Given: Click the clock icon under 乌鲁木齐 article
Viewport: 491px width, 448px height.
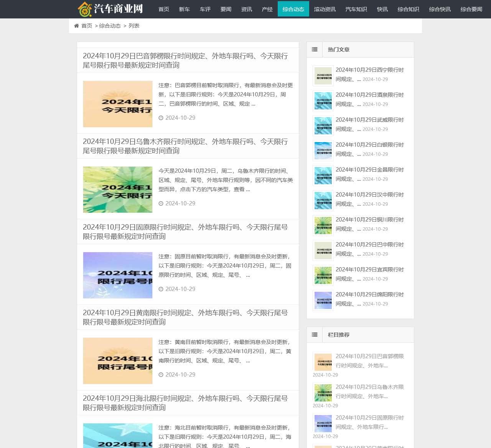Looking at the screenshot, I should [x=161, y=203].
